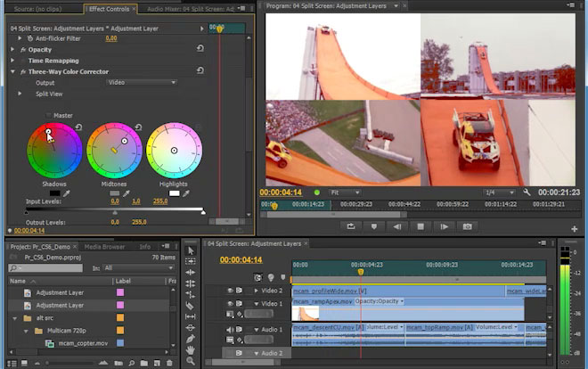Click the Export Frame camera icon
Viewport: 588px width, 369px height.
(x=468, y=226)
